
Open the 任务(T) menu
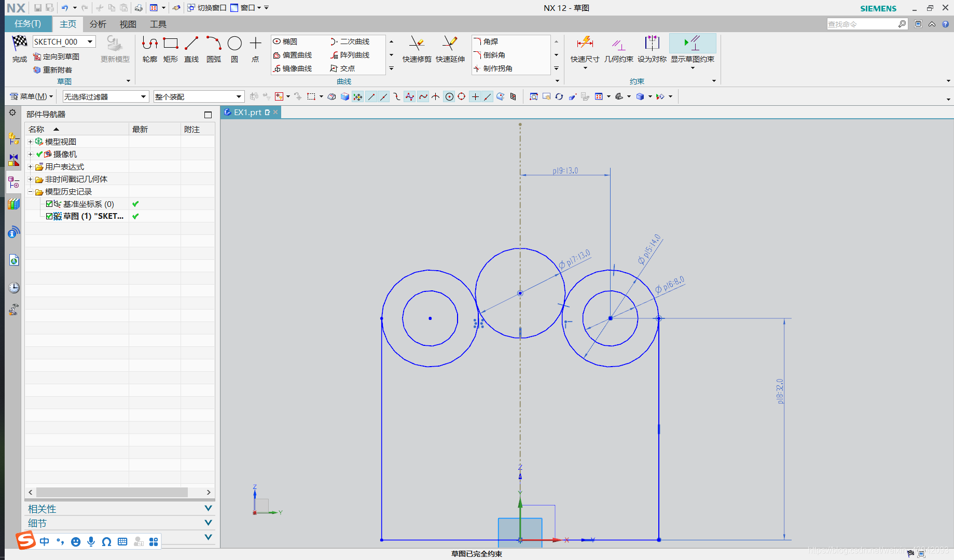(x=27, y=24)
